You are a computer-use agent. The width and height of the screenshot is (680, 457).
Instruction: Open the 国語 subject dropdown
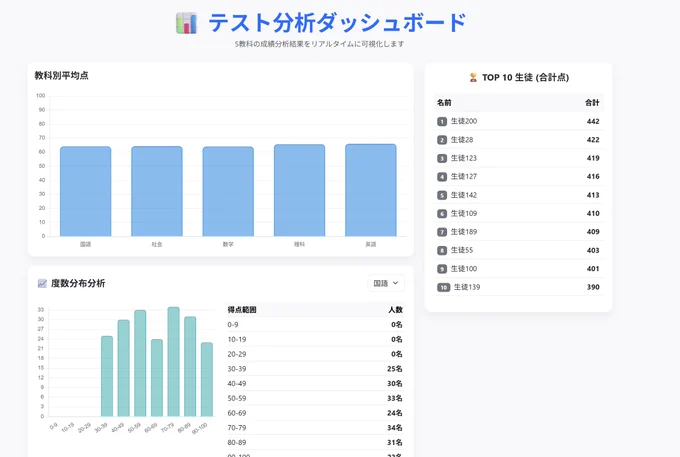pos(386,283)
